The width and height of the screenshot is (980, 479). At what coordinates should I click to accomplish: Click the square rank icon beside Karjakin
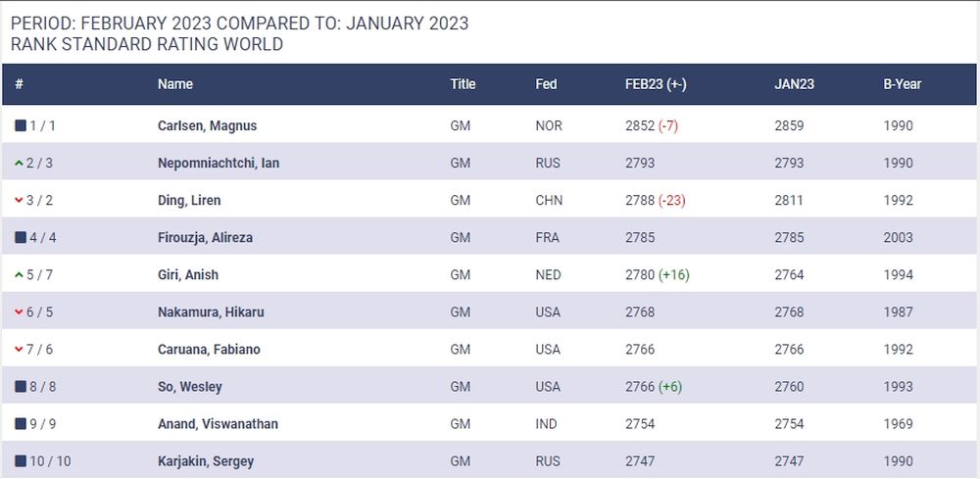click(21, 461)
